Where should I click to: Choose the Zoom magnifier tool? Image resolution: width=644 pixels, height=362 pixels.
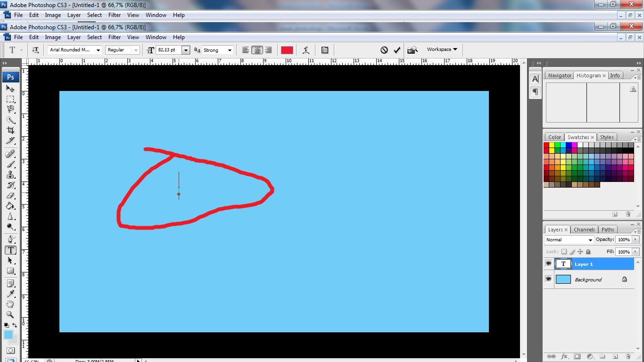coord(10,315)
